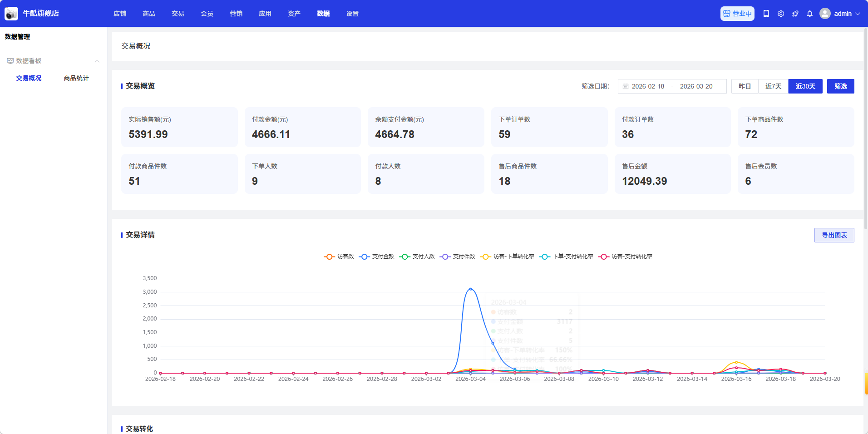Open the settings gear icon in header
Screen dimensions: 868x434
(781, 14)
